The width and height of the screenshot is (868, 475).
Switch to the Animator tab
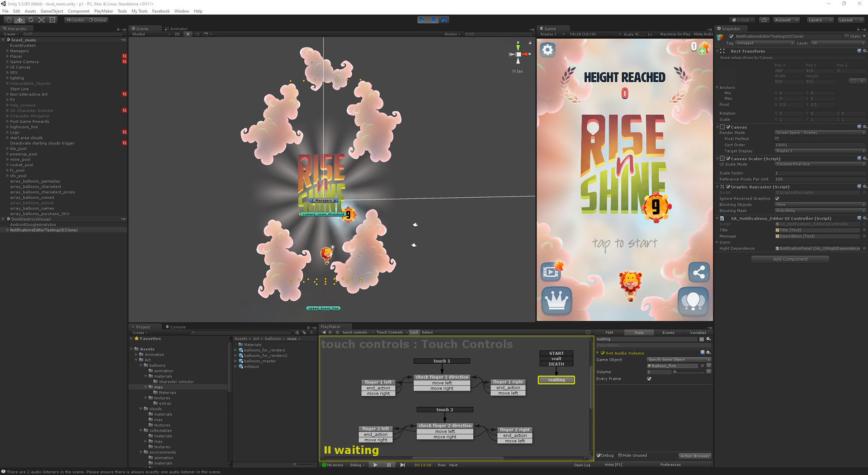176,28
